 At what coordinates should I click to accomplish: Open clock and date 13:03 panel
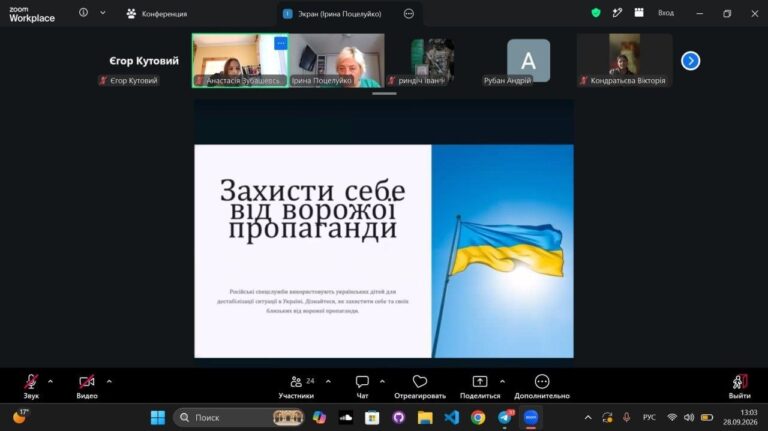740,417
